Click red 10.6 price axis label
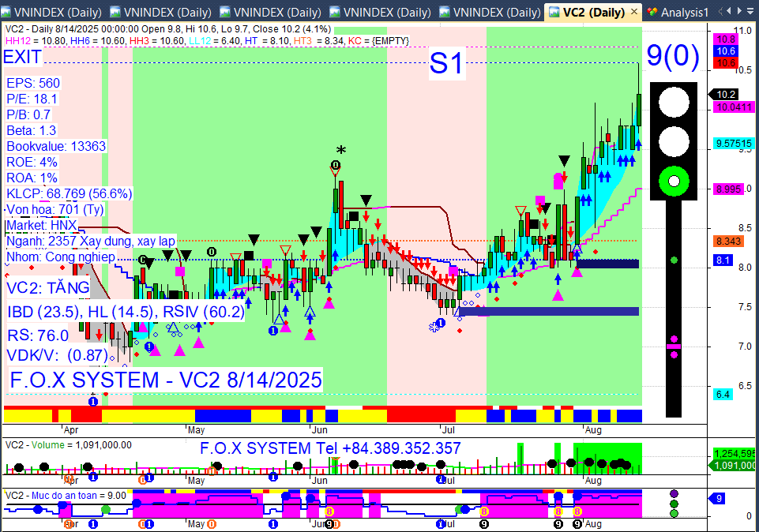 click(x=726, y=63)
